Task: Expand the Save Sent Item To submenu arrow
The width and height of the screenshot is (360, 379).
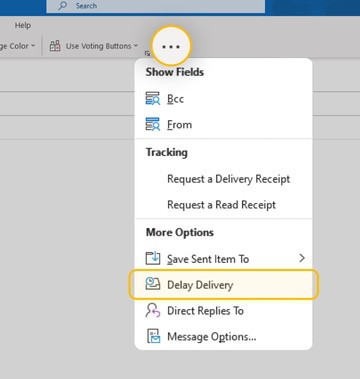Action: tap(302, 258)
